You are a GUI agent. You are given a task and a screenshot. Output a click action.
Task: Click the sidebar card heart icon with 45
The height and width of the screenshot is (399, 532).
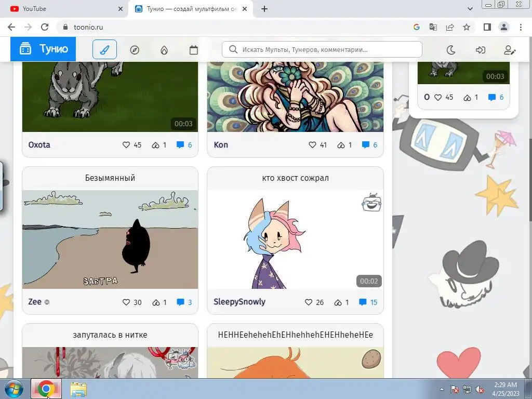[438, 97]
